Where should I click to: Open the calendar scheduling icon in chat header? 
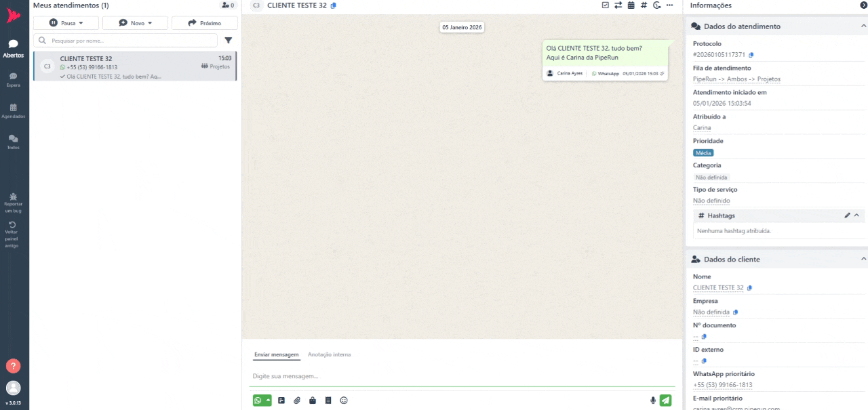[x=631, y=5]
